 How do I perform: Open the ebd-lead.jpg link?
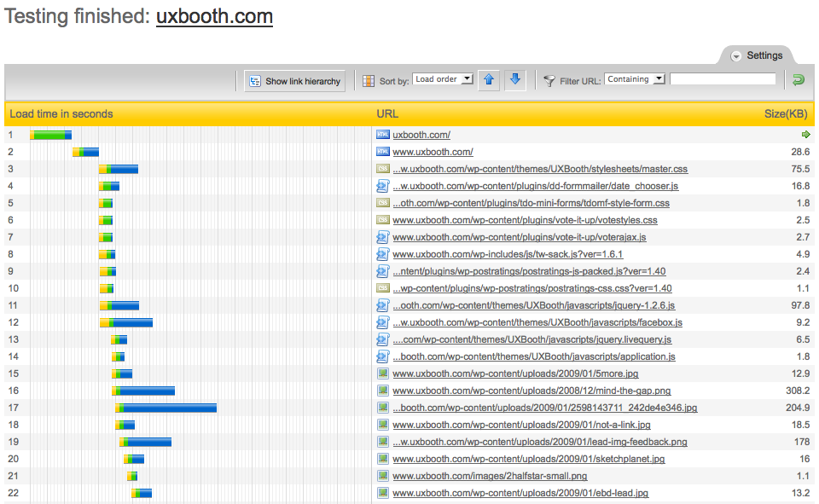coord(520,493)
